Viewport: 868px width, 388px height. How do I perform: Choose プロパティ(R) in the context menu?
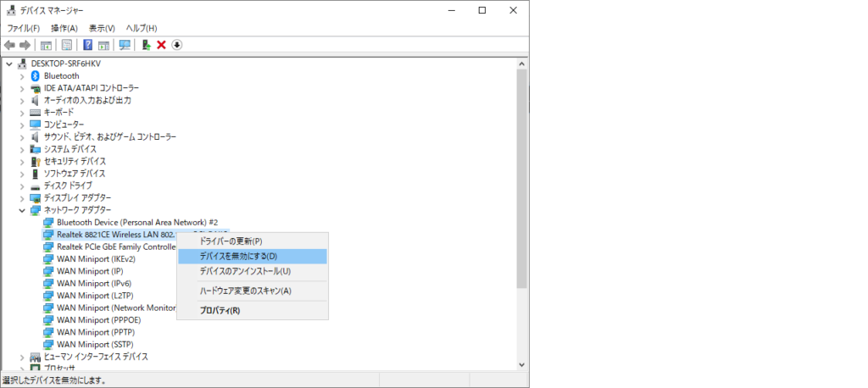point(220,311)
